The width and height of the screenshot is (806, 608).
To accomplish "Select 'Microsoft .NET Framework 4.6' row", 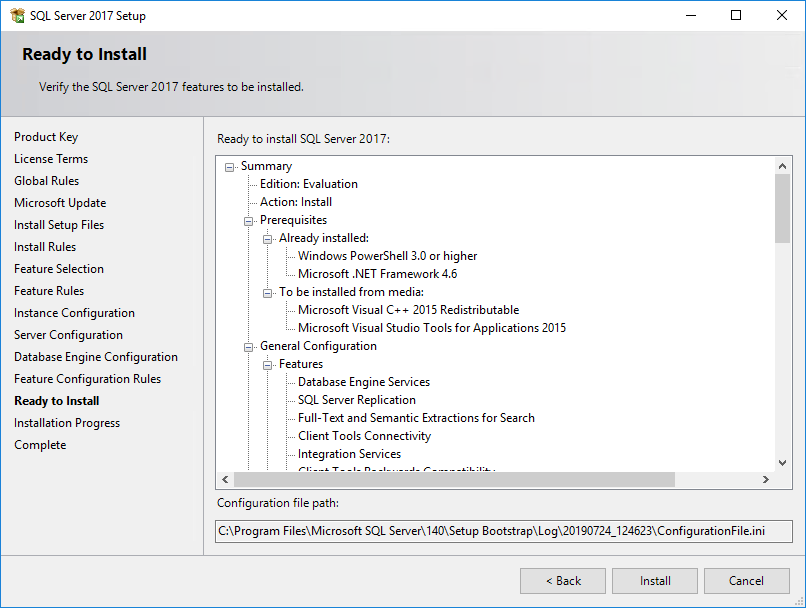I will pos(377,274).
